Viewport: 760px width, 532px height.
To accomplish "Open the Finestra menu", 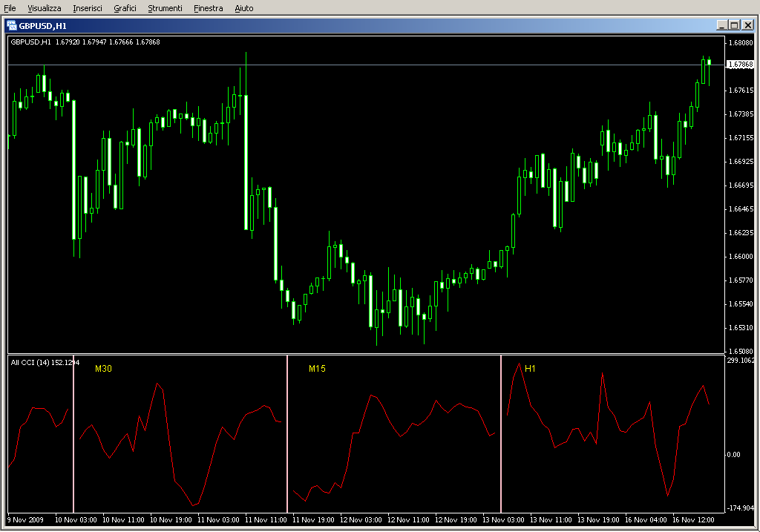I will click(x=208, y=8).
